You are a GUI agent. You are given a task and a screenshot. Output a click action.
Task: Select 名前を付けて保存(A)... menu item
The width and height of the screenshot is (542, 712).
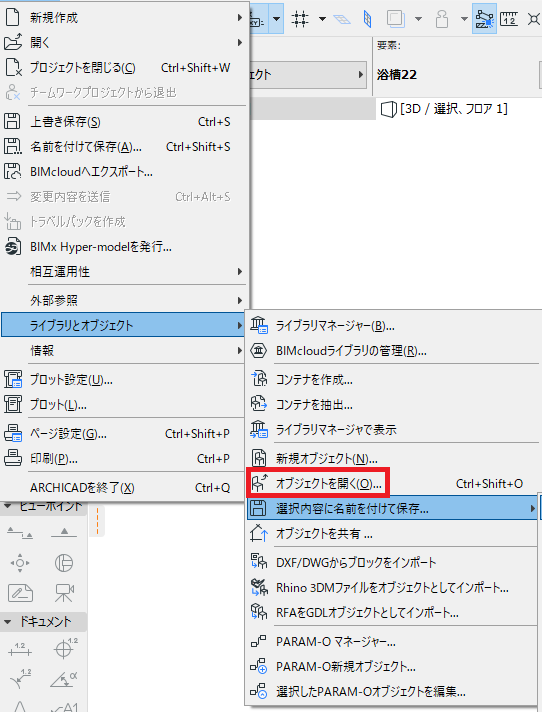(123, 147)
